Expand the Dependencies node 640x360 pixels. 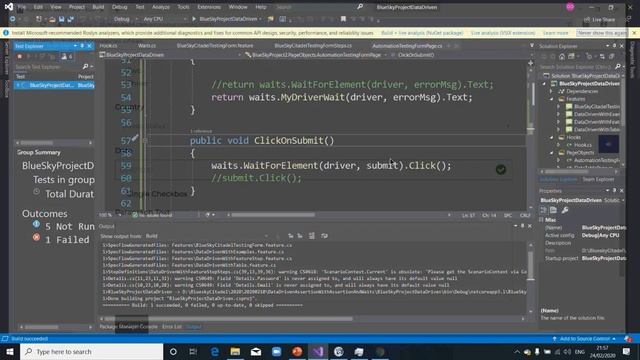(x=552, y=91)
